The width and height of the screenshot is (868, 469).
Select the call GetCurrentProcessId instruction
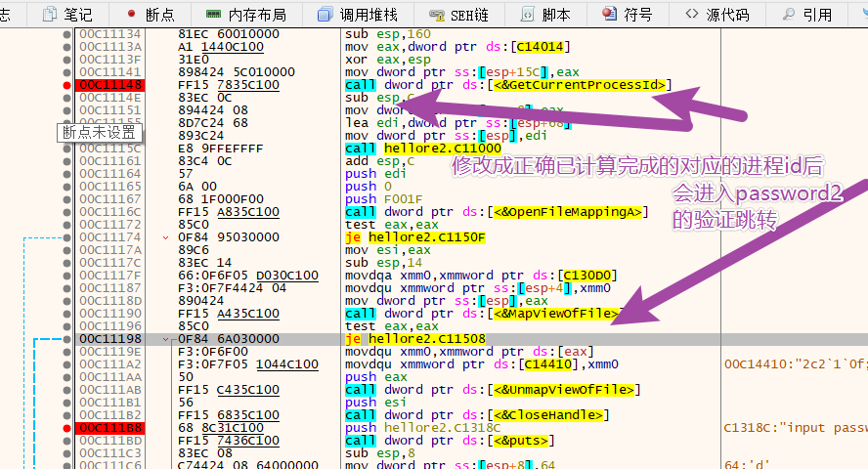coord(508,85)
